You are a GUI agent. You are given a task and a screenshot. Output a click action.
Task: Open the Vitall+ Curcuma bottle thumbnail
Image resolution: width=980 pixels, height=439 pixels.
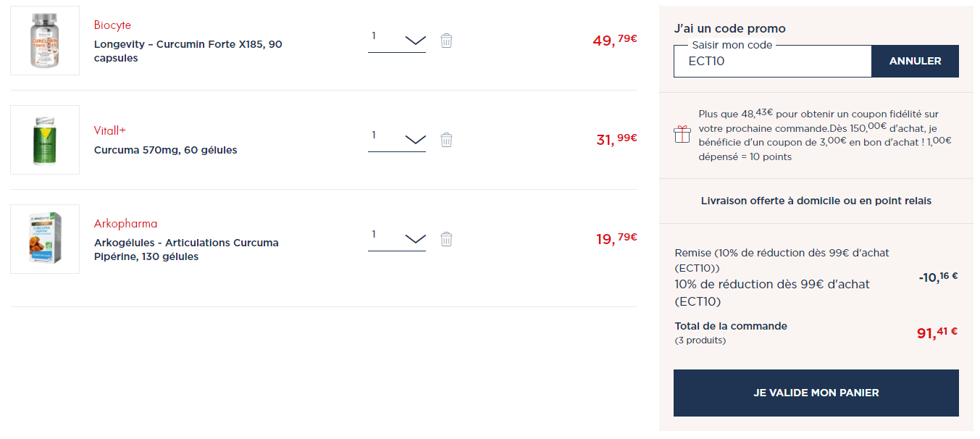45,140
